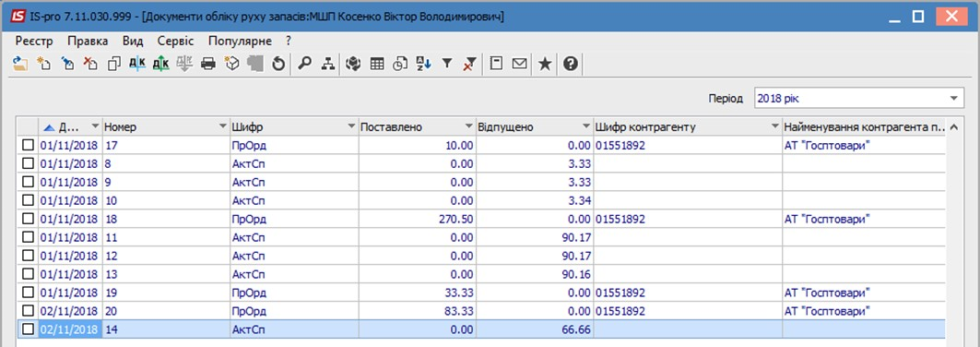Viewport: 980px width, 347px height.
Task: Click the hierarchy tree structure icon
Action: pos(328,64)
